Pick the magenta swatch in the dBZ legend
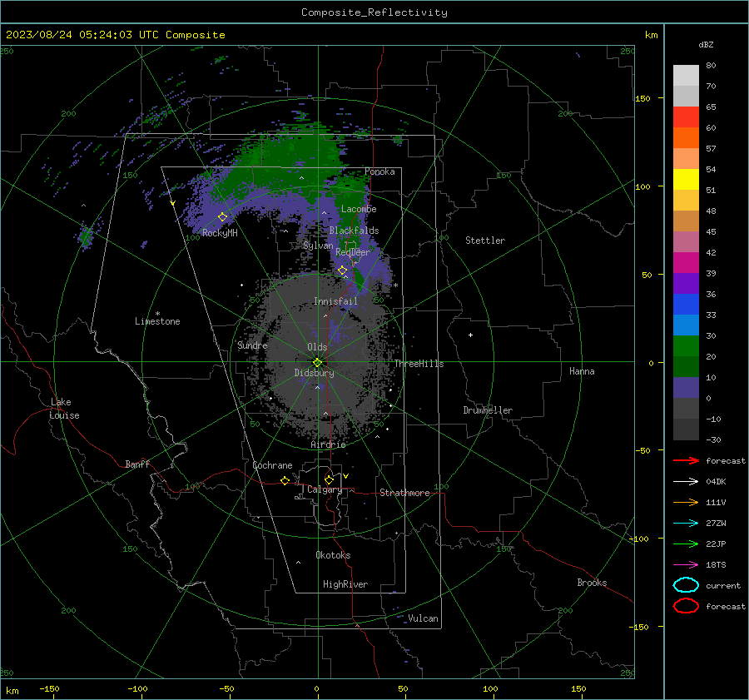 (686, 262)
